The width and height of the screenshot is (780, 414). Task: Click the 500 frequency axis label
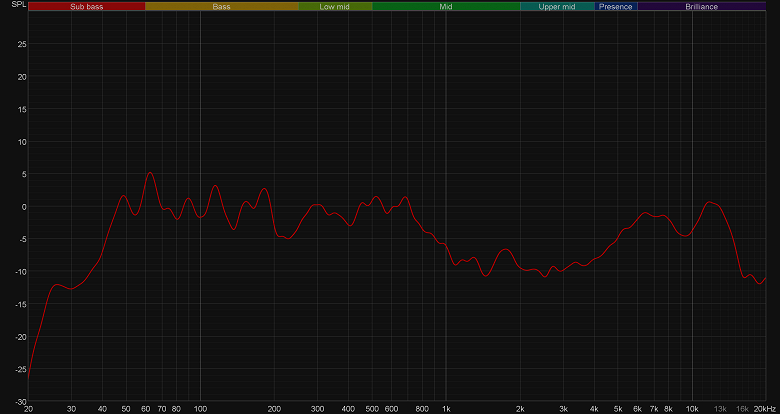pos(372,409)
